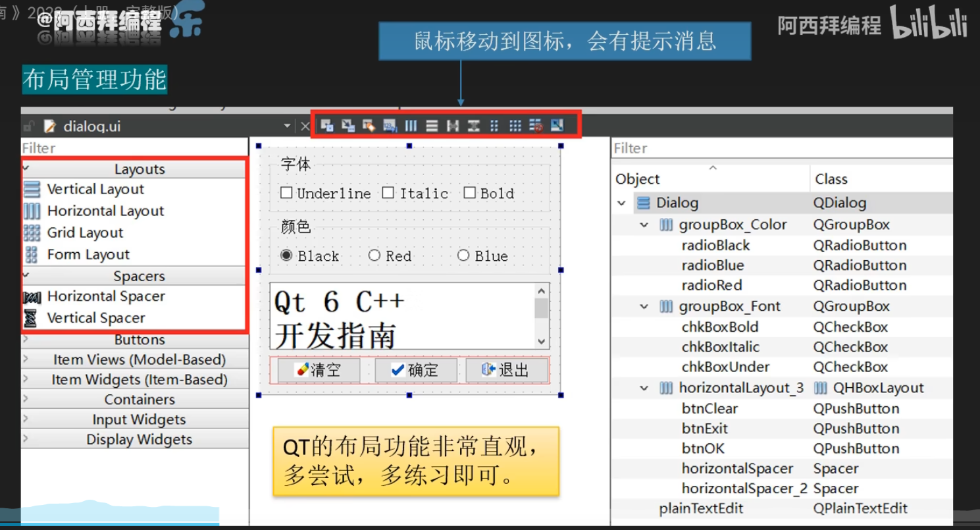The width and height of the screenshot is (980, 530).
Task: Expand the Buttons category
Action: pyautogui.click(x=26, y=339)
